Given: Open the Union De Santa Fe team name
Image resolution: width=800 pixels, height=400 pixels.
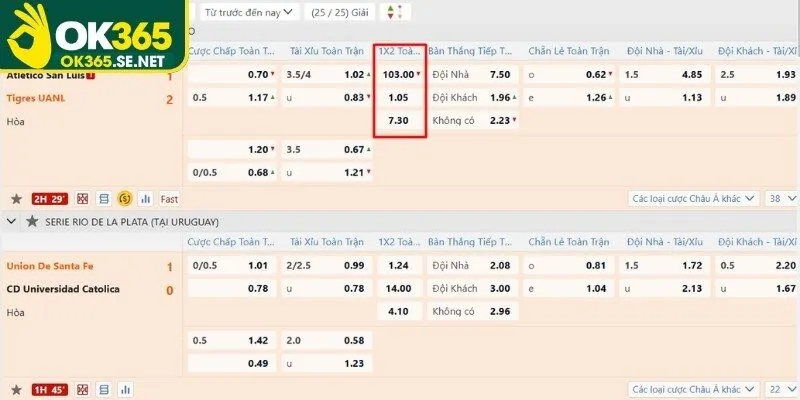Looking at the screenshot, I should [50, 266].
